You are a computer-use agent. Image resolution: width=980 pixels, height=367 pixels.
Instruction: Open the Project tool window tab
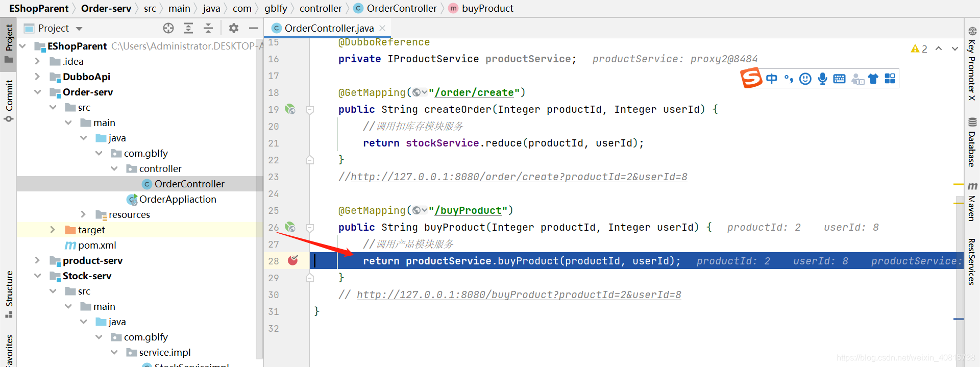click(9, 43)
